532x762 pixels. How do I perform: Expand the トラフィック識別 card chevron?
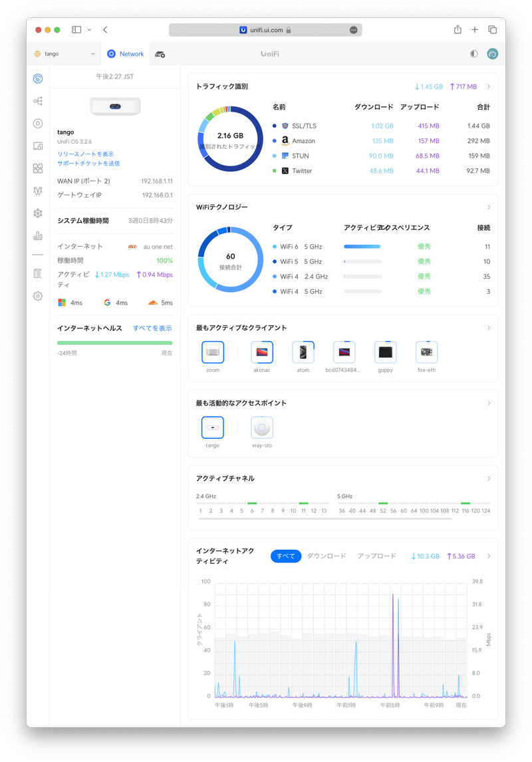489,86
